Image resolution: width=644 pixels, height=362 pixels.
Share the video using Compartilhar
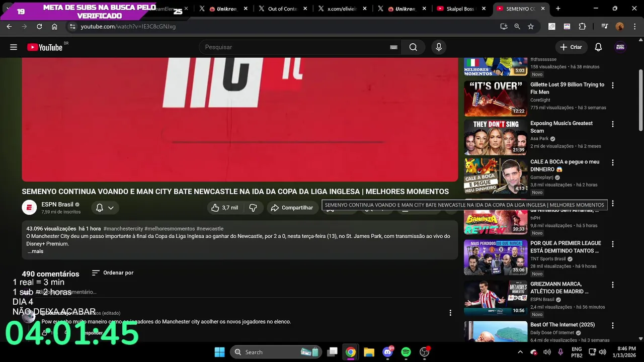(x=292, y=208)
